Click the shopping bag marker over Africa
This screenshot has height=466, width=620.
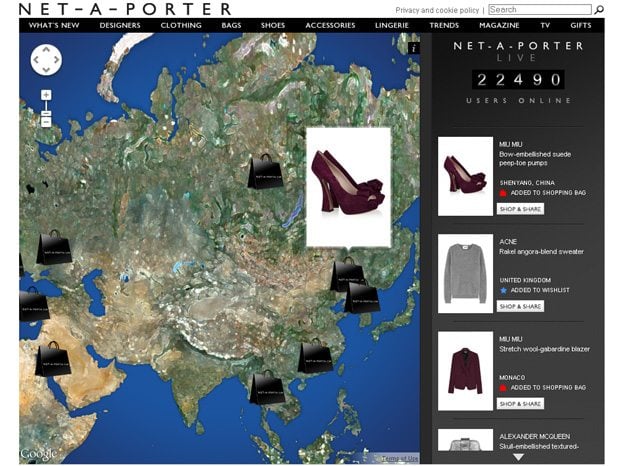[x=53, y=358]
